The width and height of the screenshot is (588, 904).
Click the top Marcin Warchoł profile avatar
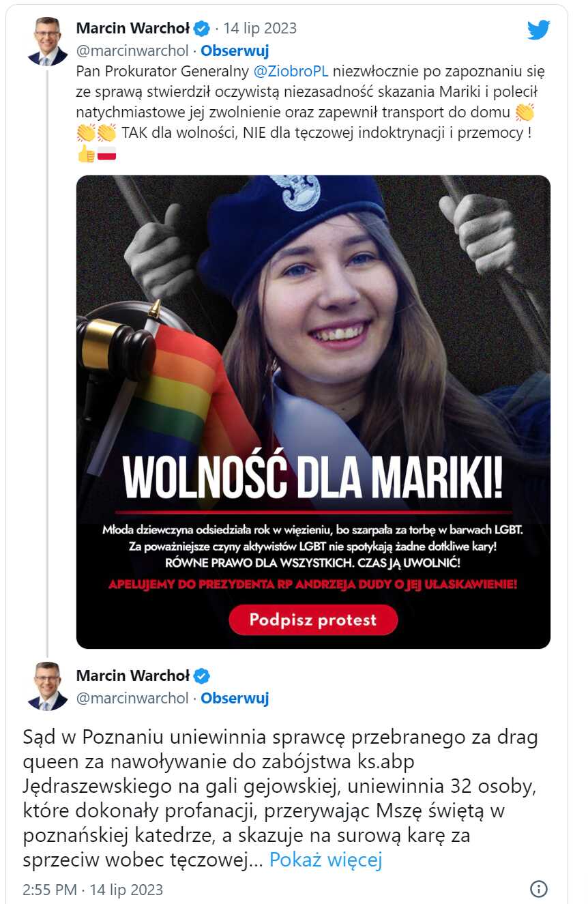click(x=48, y=41)
